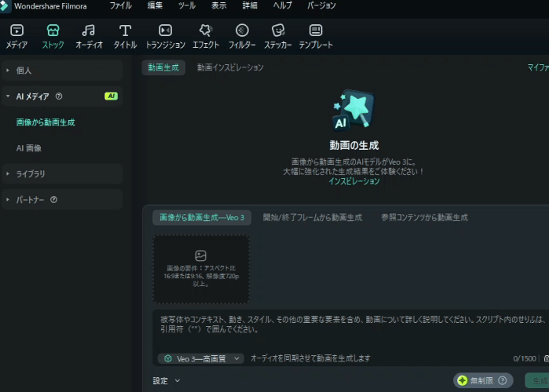The height and width of the screenshot is (392, 549).
Task: Select 開始/終了フレームから動画生成 tab
Action: click(313, 217)
